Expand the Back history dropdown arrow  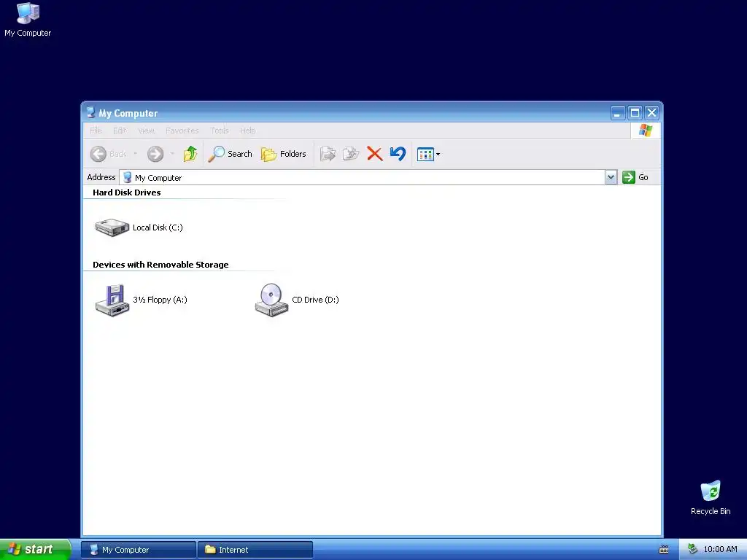(135, 154)
